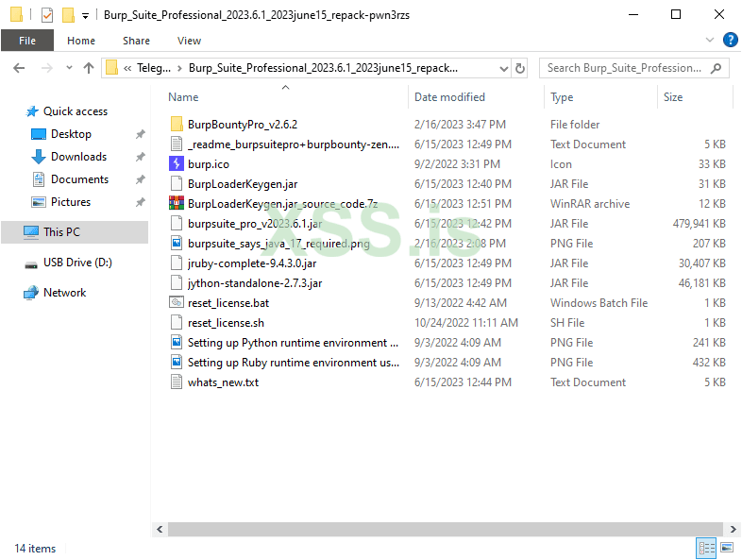Image resolution: width=742 pixels, height=560 pixels.
Task: Open Documents in the navigation pane
Action: (x=79, y=179)
